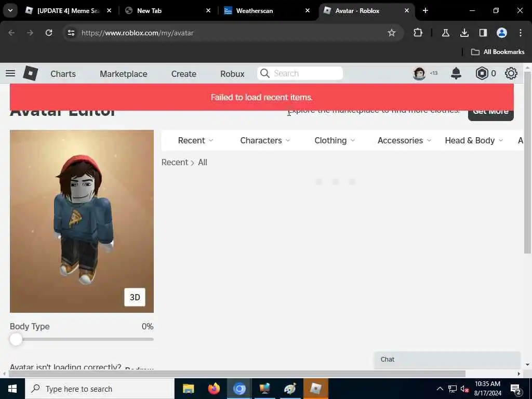This screenshot has width=532, height=399.
Task: Toggle the Chrome side panel icon
Action: [x=483, y=33]
